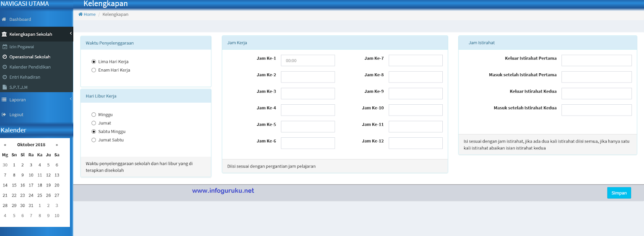Click the Entri Kehadiran clock icon
This screenshot has width=644, height=236.
tap(5, 77)
